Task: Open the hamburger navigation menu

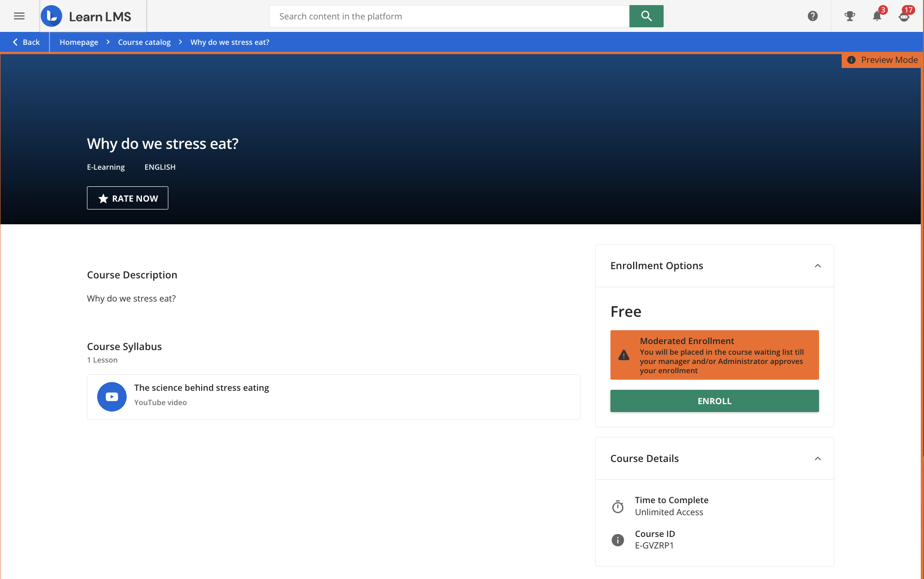Action: pyautogui.click(x=19, y=16)
